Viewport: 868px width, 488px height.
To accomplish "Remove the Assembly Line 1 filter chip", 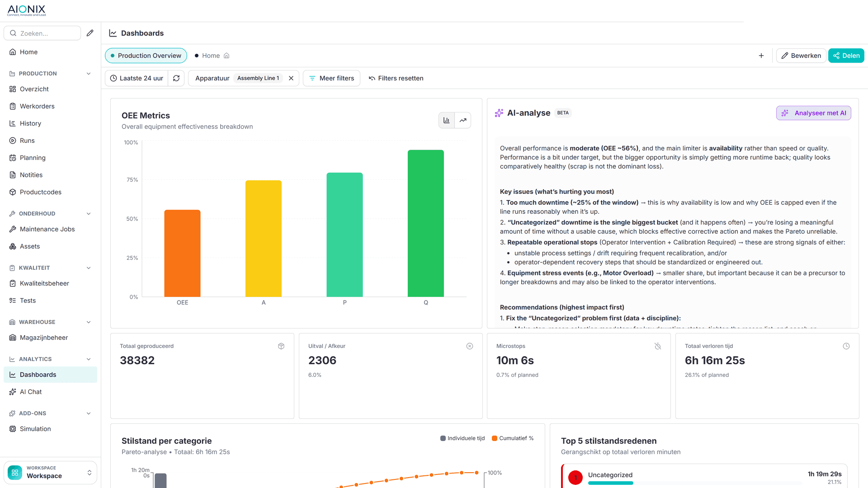I will click(291, 78).
